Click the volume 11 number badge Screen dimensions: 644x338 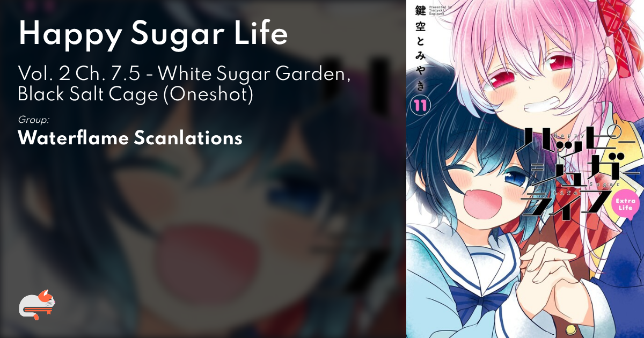point(418,106)
